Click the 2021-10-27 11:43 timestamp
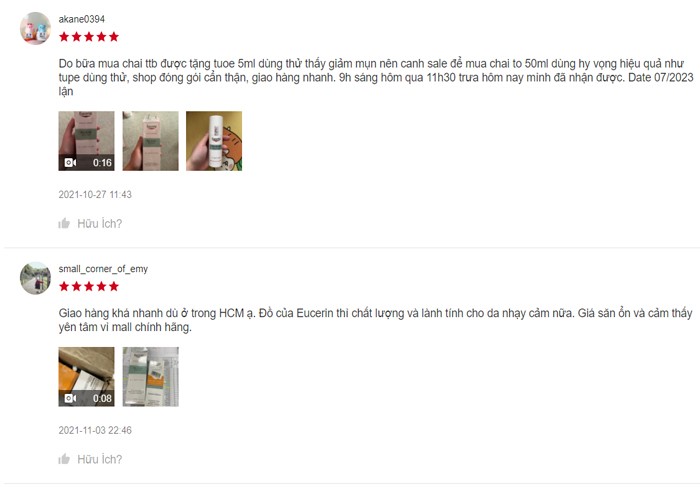This screenshot has height=500, width=700. tap(95, 195)
